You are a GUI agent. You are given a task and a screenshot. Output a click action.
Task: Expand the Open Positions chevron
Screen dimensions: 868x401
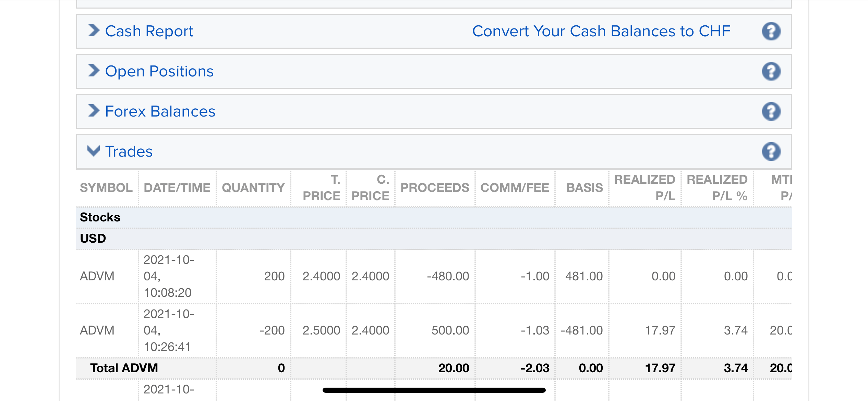coord(93,71)
